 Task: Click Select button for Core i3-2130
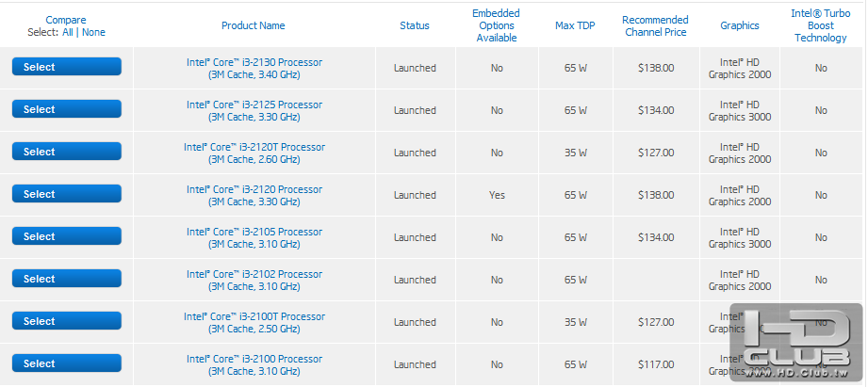[x=66, y=67]
